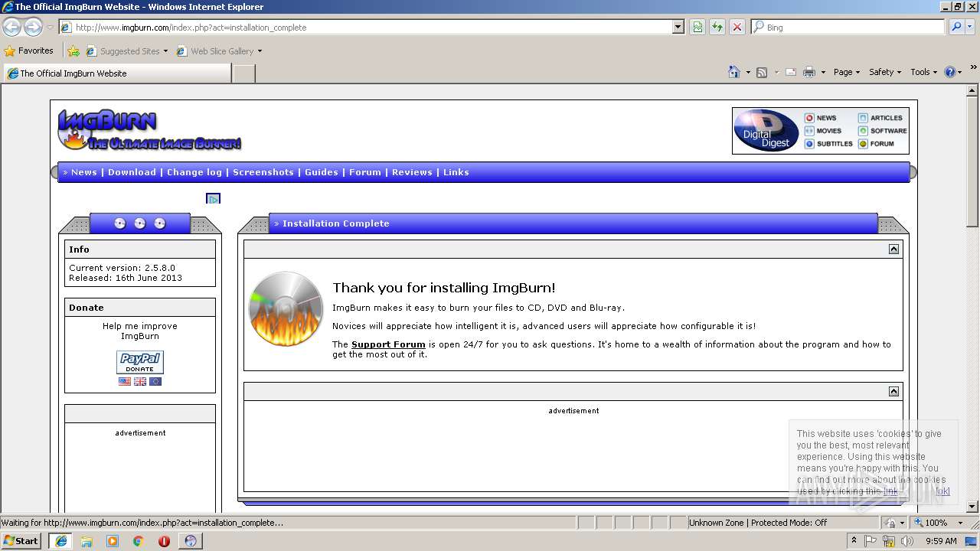This screenshot has height=551, width=980.
Task: Collapse the Installation Complete content box
Action: point(893,249)
